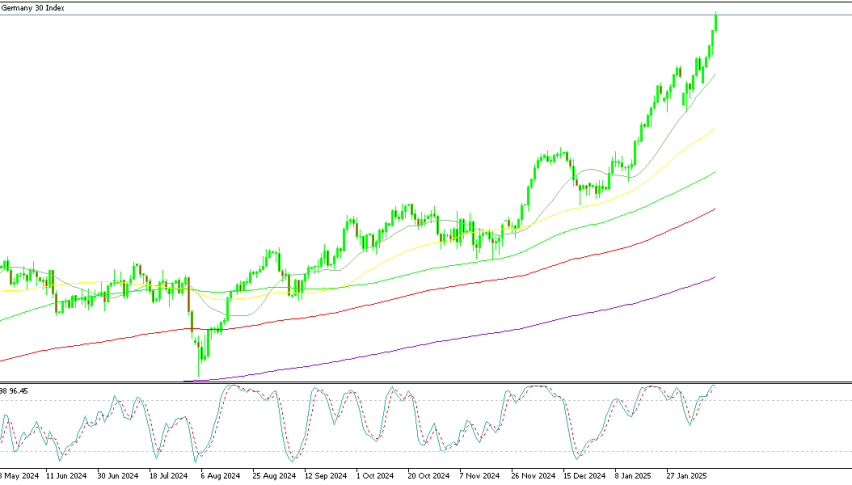This screenshot has height=485, width=852.
Task: Select the "6 Aug 2024" date label
Action: coord(220,476)
